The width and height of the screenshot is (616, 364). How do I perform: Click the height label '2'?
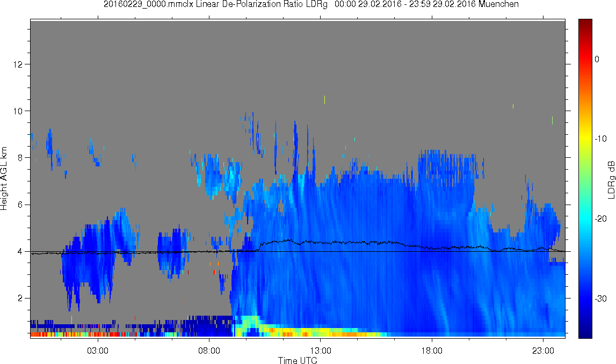21,299
